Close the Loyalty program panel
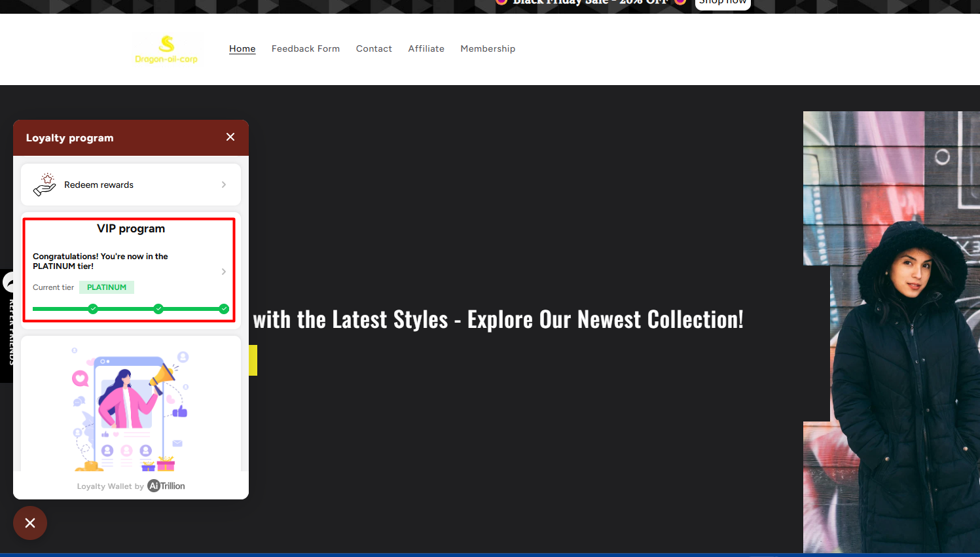 tap(230, 137)
